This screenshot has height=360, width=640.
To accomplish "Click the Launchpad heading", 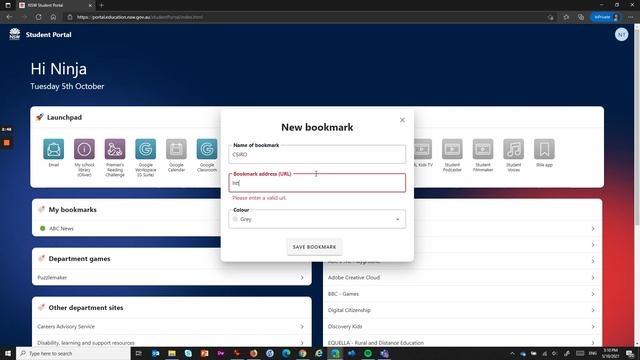I will click(x=64, y=117).
